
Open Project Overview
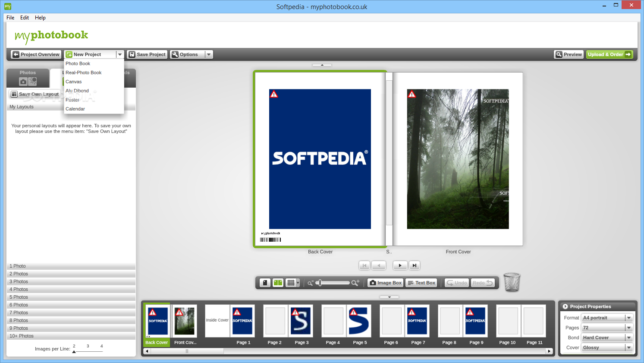[x=36, y=54]
